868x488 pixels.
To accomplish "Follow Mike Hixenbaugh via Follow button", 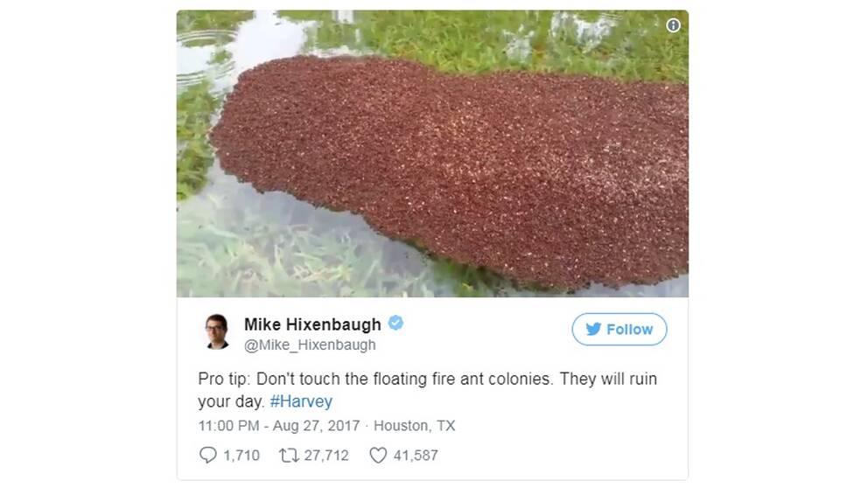I will [x=619, y=329].
